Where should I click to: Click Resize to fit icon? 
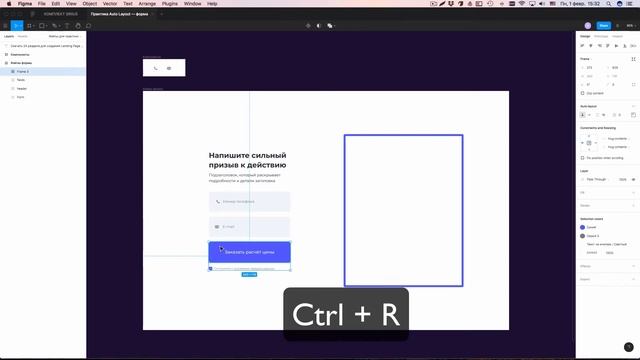pos(633,59)
